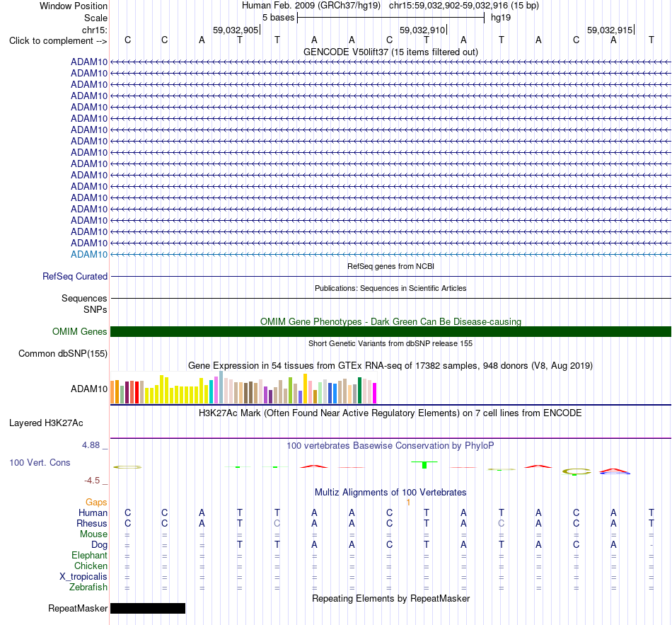Click the 'Scale' label
The width and height of the screenshot is (672, 625).
click(x=95, y=18)
